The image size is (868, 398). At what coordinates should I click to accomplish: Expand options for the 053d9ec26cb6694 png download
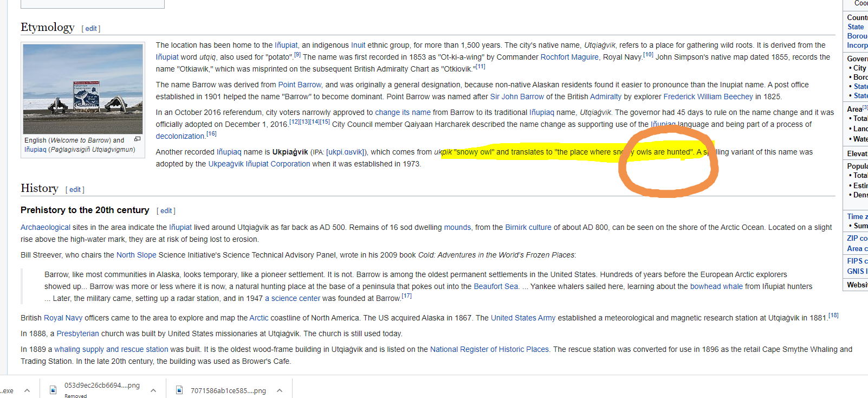pyautogui.click(x=153, y=390)
